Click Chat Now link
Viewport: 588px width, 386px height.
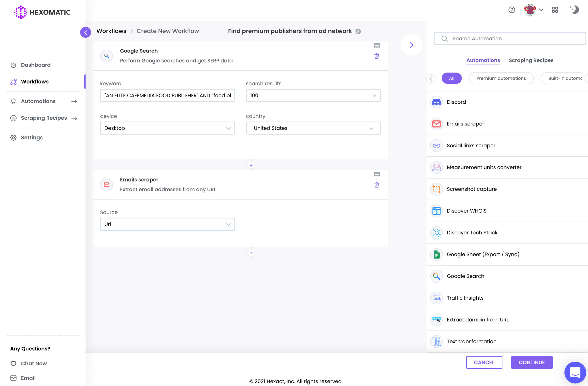29,363
